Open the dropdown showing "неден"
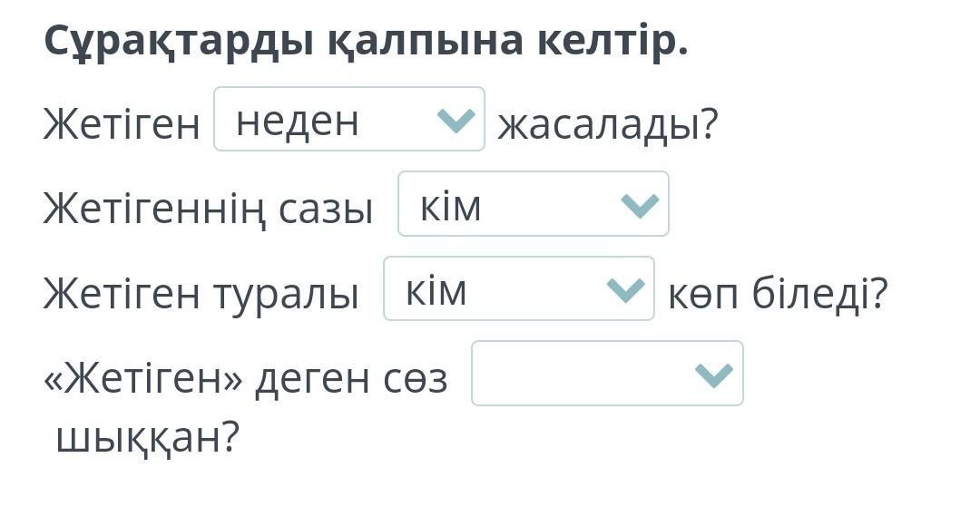 [348, 120]
